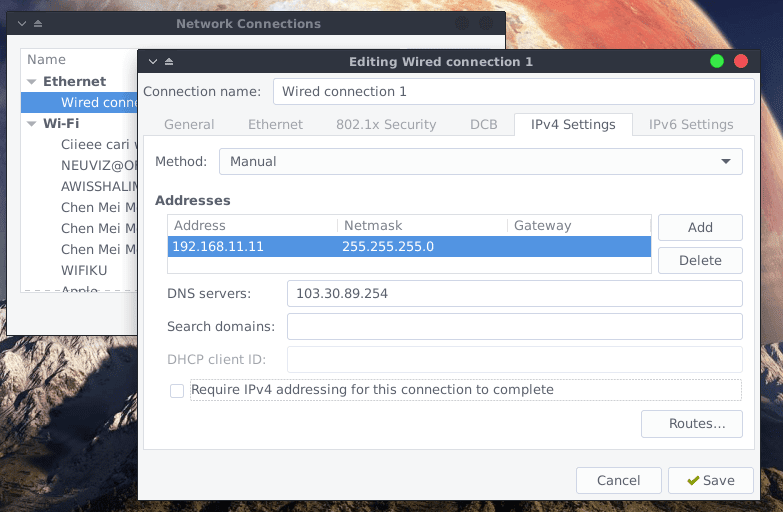
Task: Click in the DHCP client ID field
Action: click(x=514, y=359)
